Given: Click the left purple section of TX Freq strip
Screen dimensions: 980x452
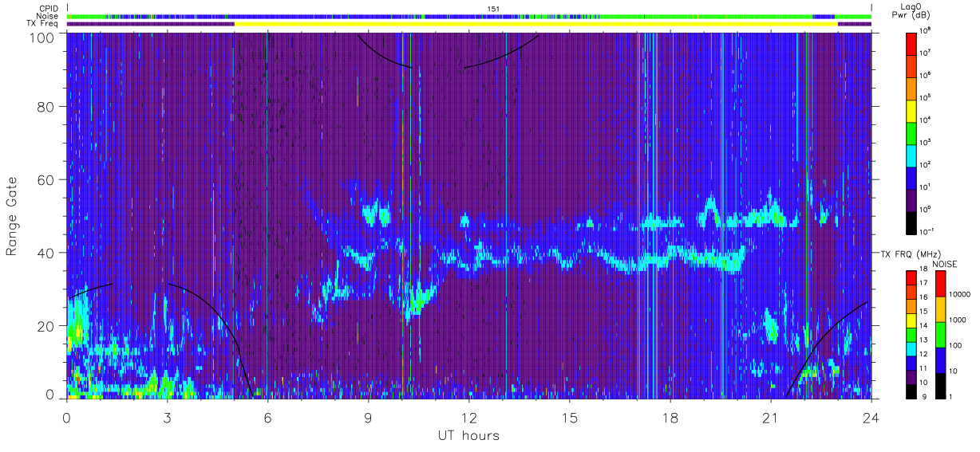Looking at the screenshot, I should click(x=151, y=24).
